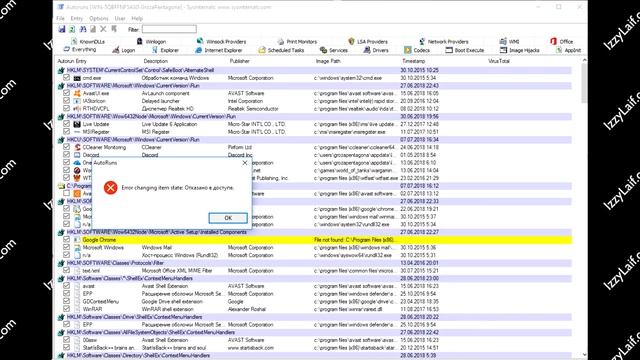
Task: Open the Scheduled Tasks tab
Action: coord(281,50)
